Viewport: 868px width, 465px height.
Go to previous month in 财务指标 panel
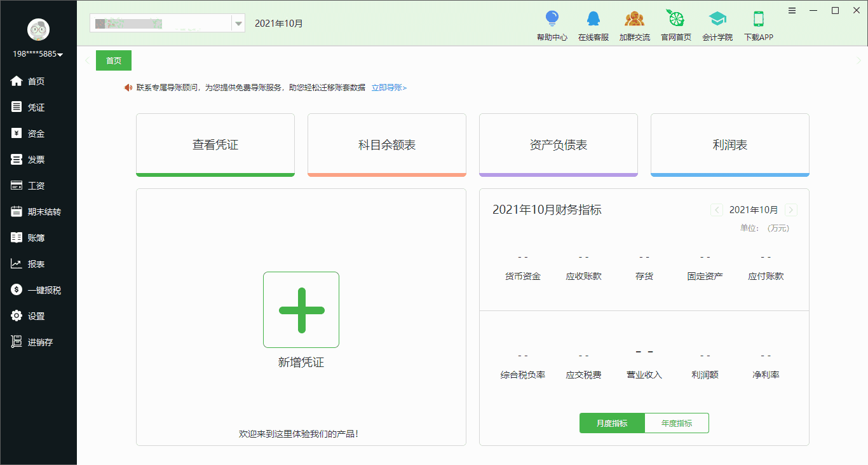[716, 209]
